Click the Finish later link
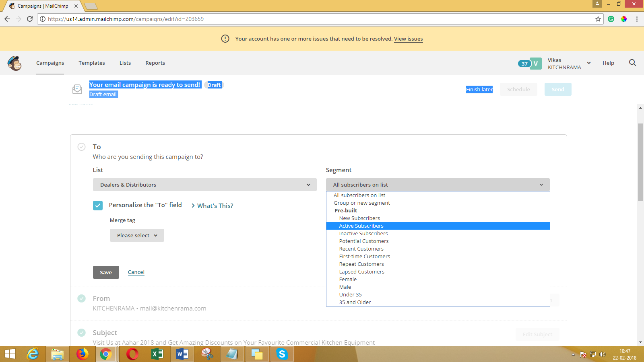 pos(479,89)
